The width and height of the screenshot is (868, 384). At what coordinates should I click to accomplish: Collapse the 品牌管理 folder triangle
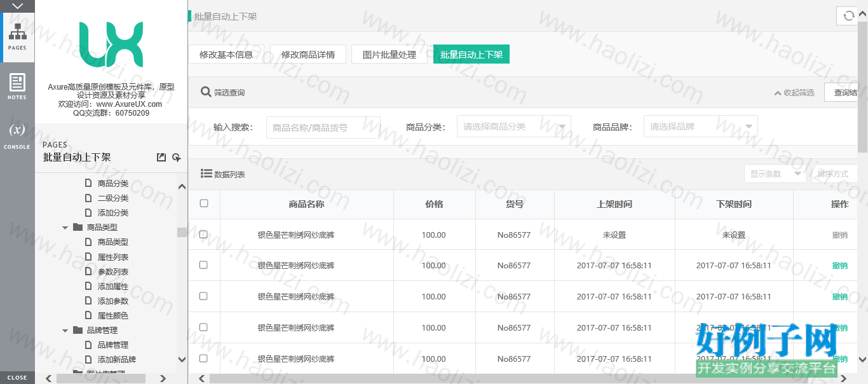[65, 331]
